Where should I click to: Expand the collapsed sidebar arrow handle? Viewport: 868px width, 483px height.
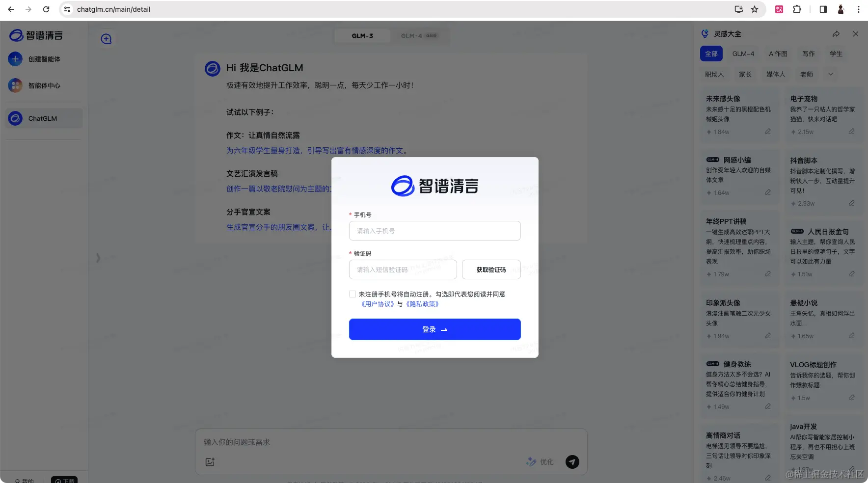coord(98,258)
